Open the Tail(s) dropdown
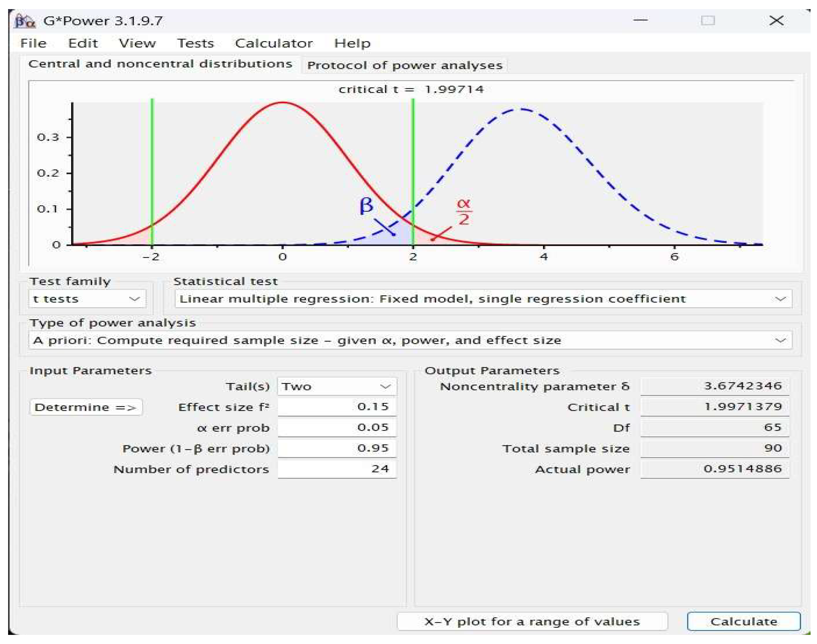The width and height of the screenshot is (817, 644). (336, 386)
